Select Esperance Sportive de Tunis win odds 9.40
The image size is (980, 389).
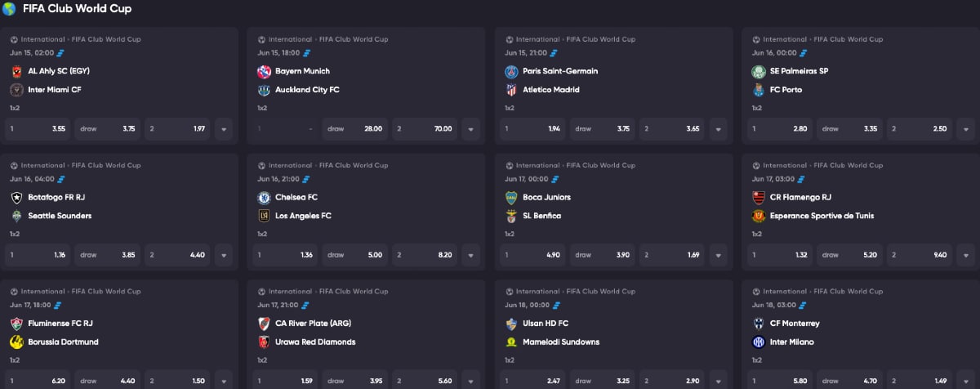[920, 255]
